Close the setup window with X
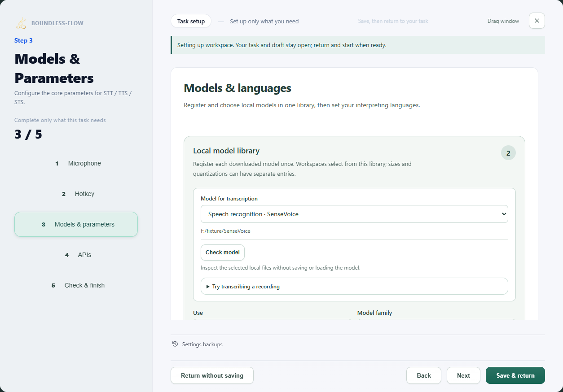 pos(537,21)
